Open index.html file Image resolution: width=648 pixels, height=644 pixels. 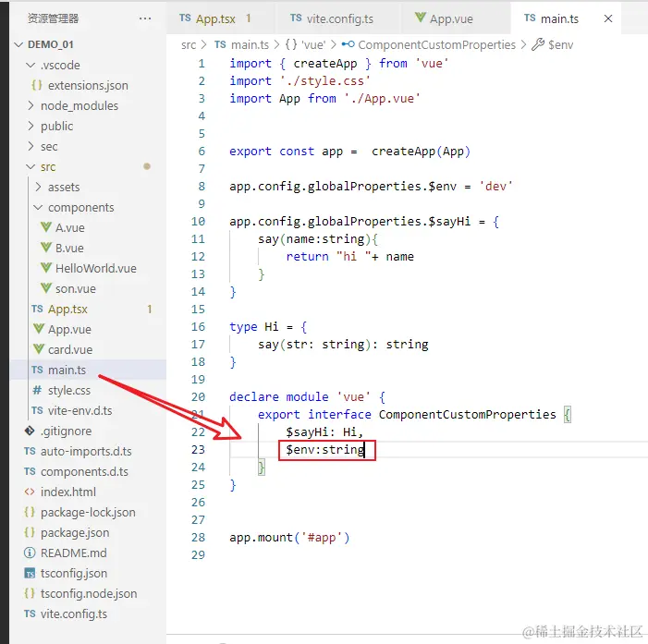click(x=68, y=492)
